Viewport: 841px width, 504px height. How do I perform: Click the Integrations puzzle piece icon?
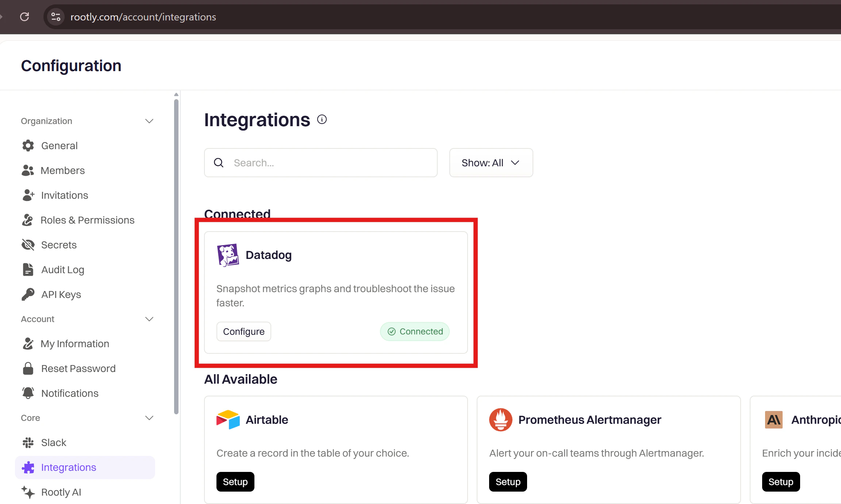pyautogui.click(x=28, y=467)
